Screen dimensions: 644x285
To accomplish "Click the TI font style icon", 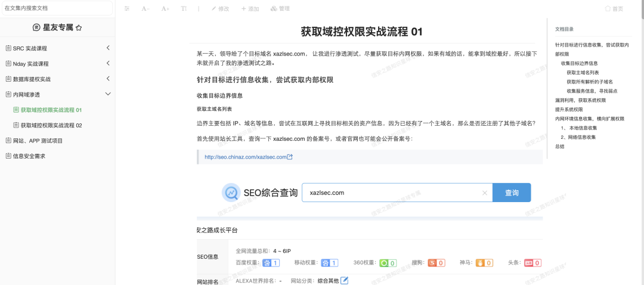I will (184, 8).
